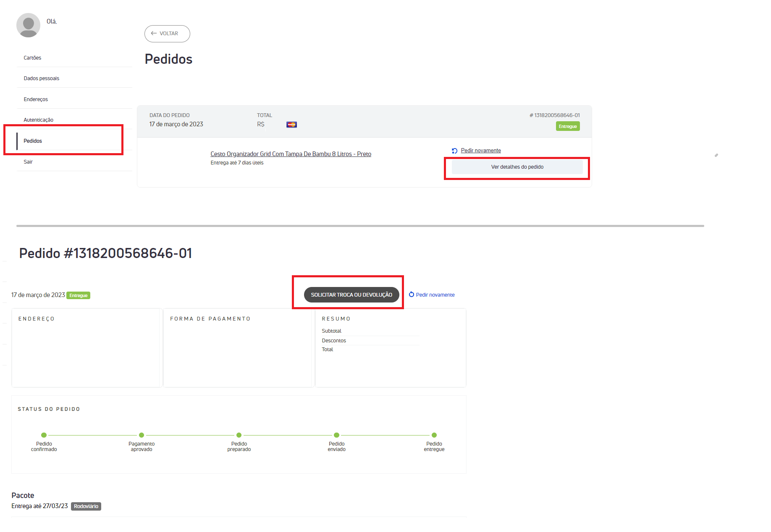Viewport: 771px width, 532px height.
Task: Click the small pencil icon at far right
Action: (x=716, y=155)
